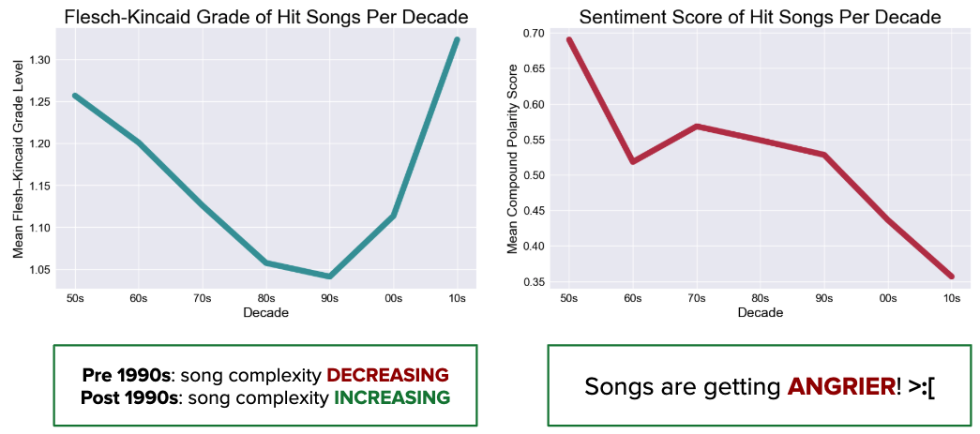
Task: Click the green word INCREASING
Action: point(393,397)
